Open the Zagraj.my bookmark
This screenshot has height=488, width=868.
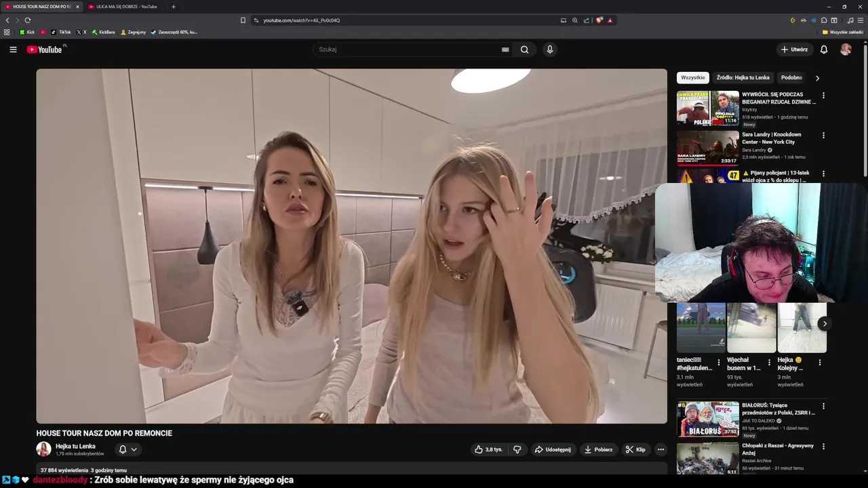[133, 32]
